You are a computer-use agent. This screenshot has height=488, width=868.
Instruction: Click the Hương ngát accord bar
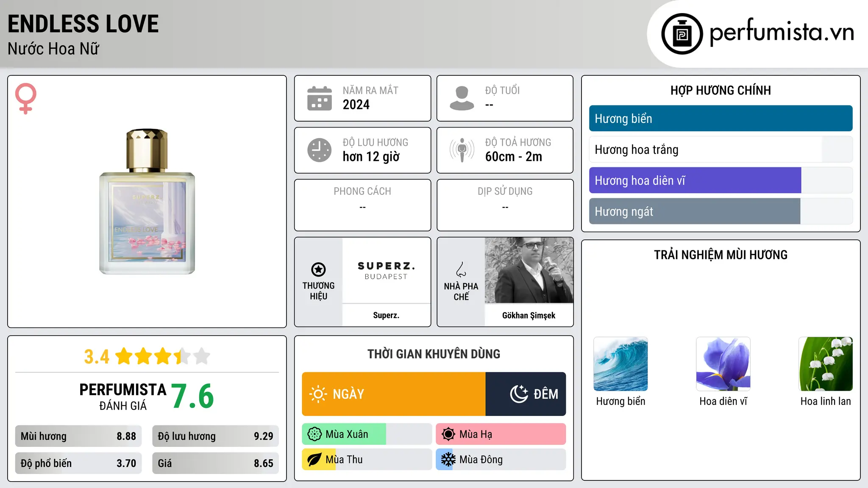(x=721, y=211)
